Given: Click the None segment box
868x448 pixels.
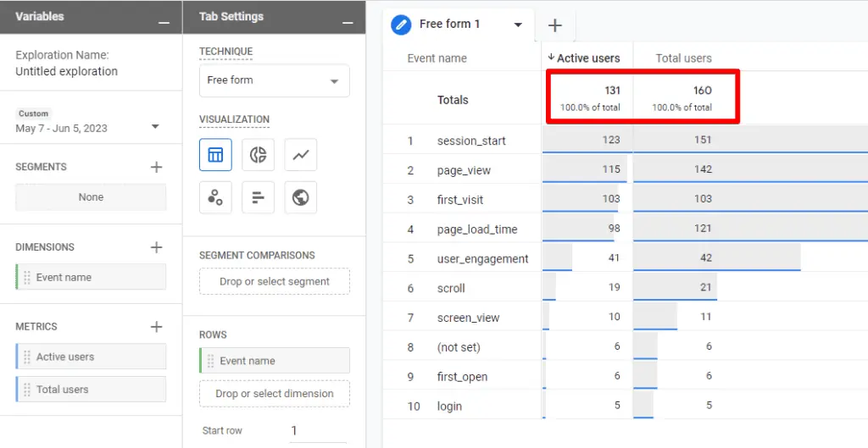Looking at the screenshot, I should pyautogui.click(x=91, y=196).
